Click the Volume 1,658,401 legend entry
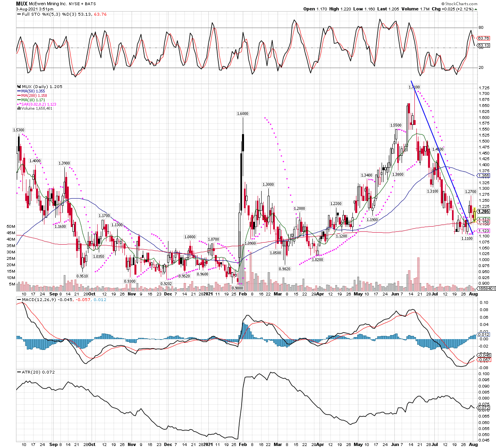This screenshot has height=448, width=496. click(x=35, y=108)
